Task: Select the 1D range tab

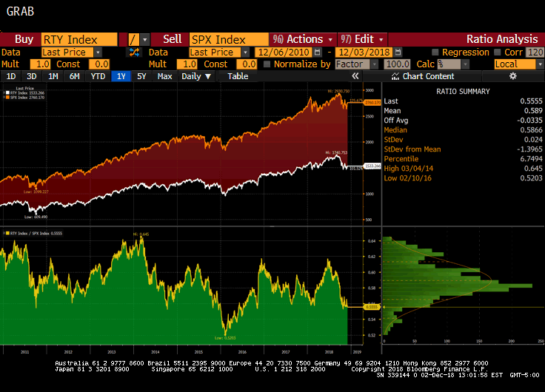Action: coord(11,76)
